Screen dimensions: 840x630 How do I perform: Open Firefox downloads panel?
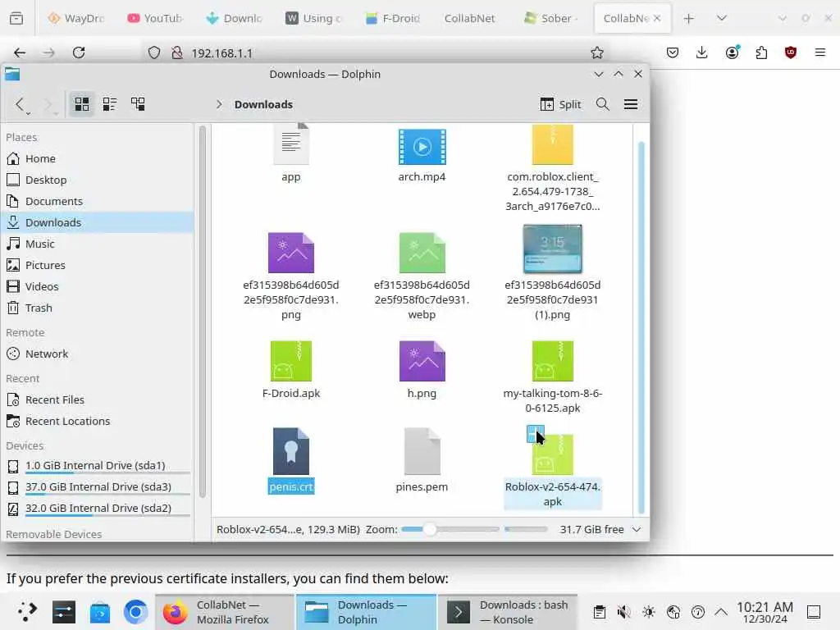pyautogui.click(x=702, y=52)
